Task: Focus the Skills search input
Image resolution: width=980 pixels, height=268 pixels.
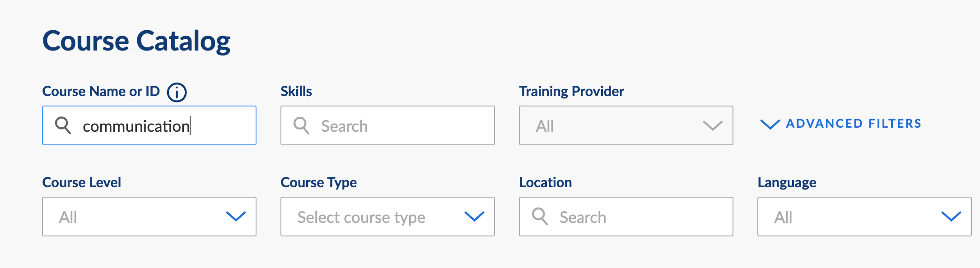Action: click(387, 125)
